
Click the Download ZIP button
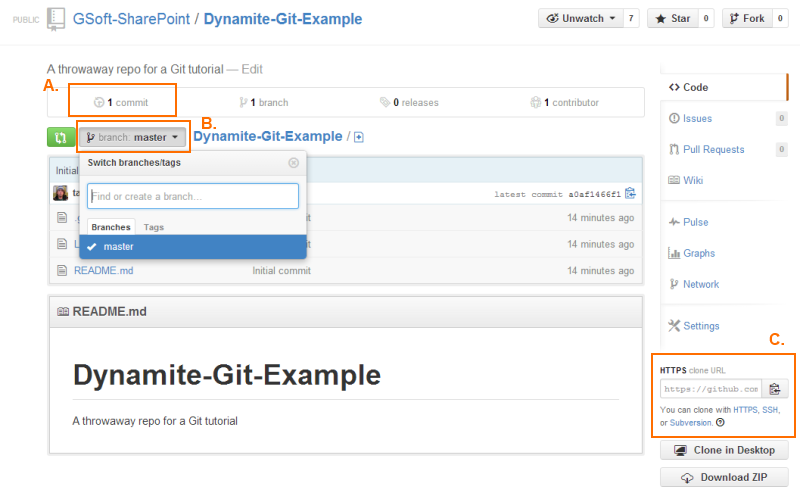(x=724, y=478)
